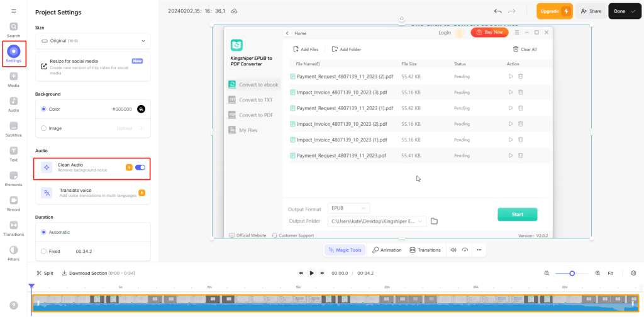Undo the last action
Viewport: 644px width, 317px height.
[498, 11]
